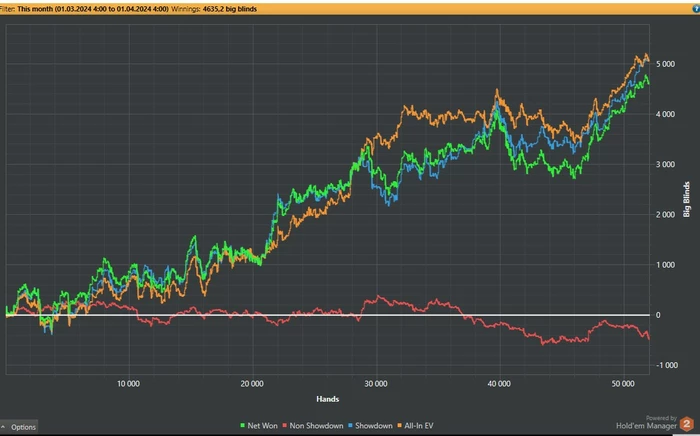Click the 'Big Blinds' y-axis title
This screenshot has height=436, width=700.
(687, 199)
